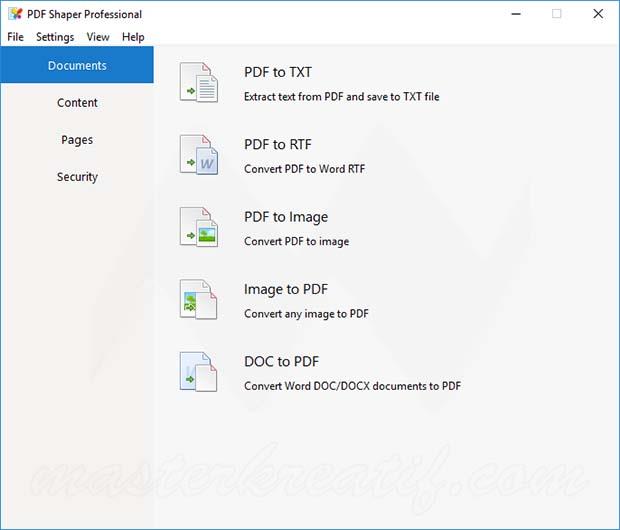Minimize the PDF Shaper window

pyautogui.click(x=516, y=14)
